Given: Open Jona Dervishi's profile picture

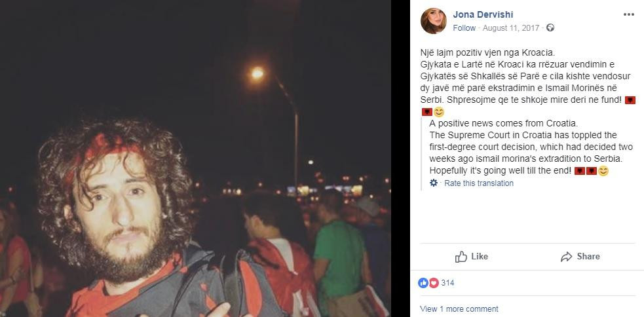Looking at the screenshot, I should [x=433, y=21].
